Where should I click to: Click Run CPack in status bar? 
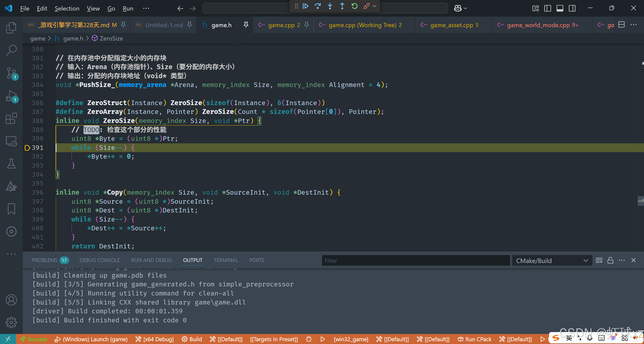point(475,339)
